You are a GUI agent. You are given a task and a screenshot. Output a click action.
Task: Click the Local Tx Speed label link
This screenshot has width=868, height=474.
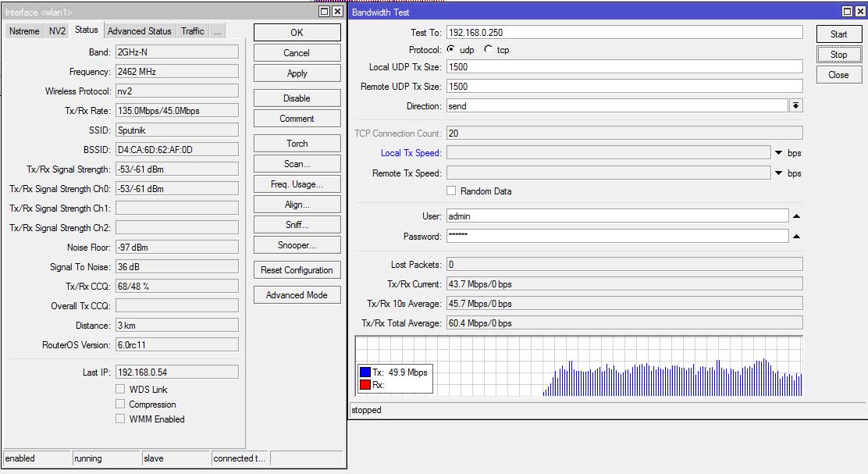[411, 153]
